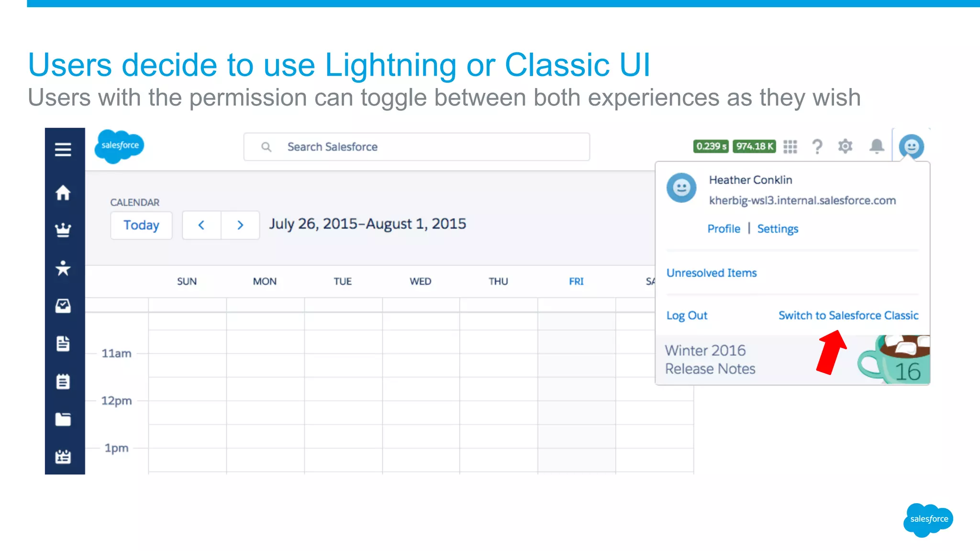Click the Today button
980x551 pixels.
(141, 225)
